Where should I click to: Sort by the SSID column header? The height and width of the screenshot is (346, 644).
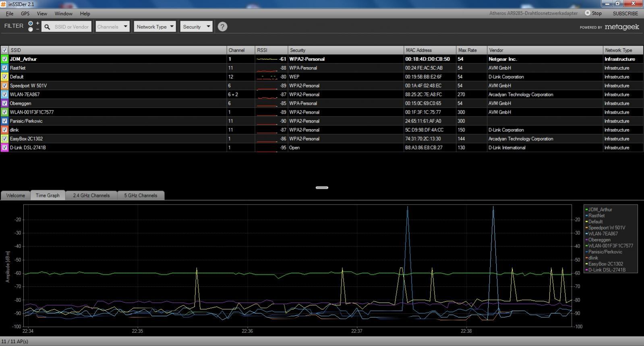(118, 50)
